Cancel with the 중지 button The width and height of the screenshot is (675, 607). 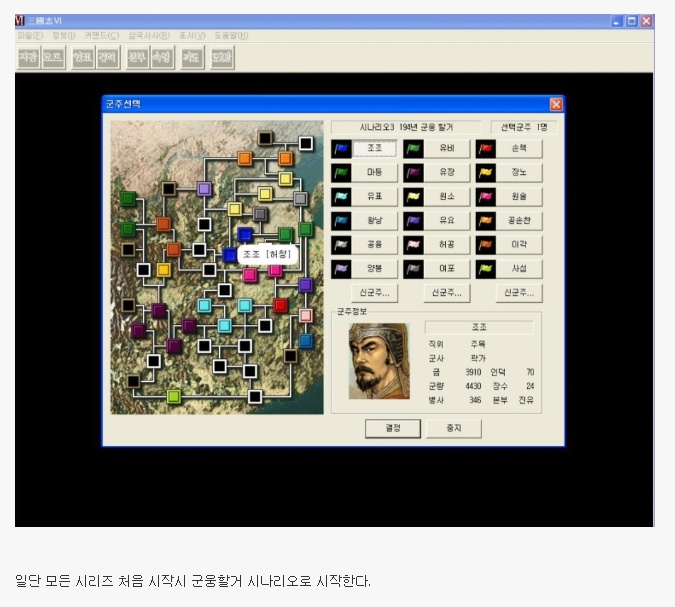454,428
